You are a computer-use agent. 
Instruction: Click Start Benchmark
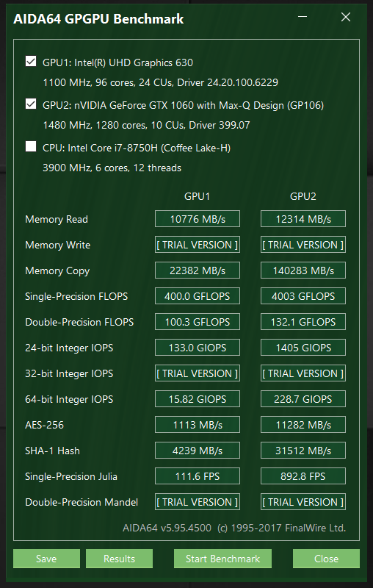pos(222,559)
